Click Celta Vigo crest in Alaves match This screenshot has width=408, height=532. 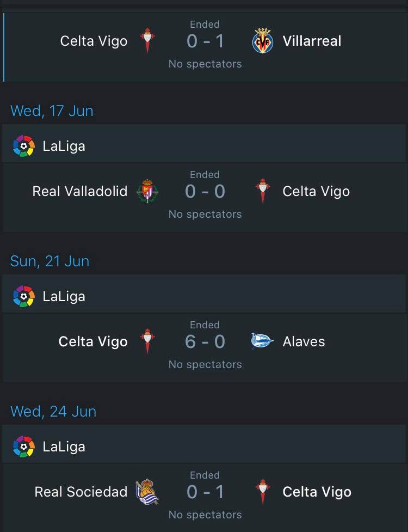coord(147,341)
